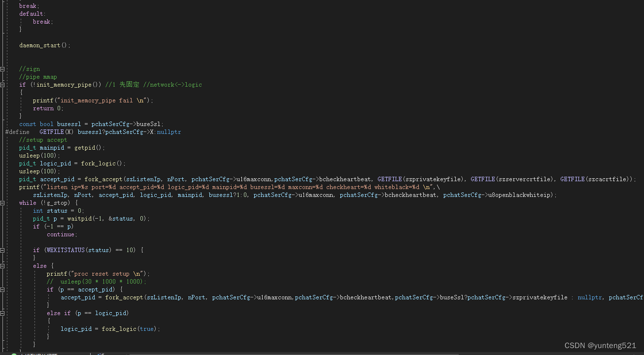This screenshot has width=644, height=355.
Task: Click the '//pipe mmap' comment
Action: [38, 77]
